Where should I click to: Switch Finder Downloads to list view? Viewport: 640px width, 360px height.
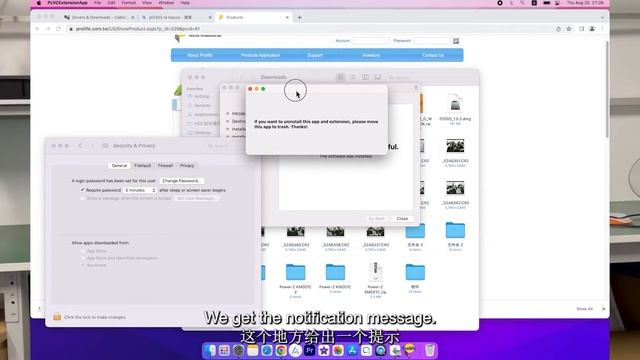click(x=353, y=77)
